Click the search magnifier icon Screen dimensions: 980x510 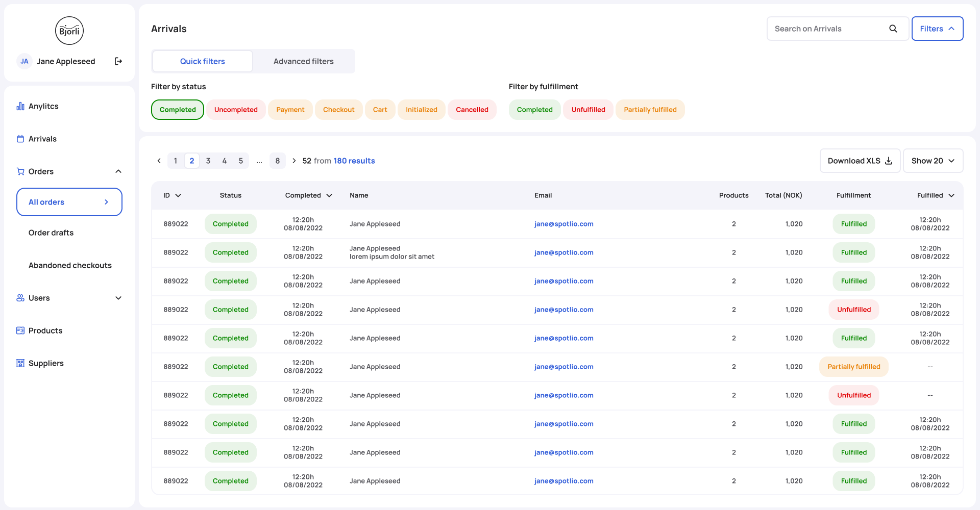click(x=893, y=29)
